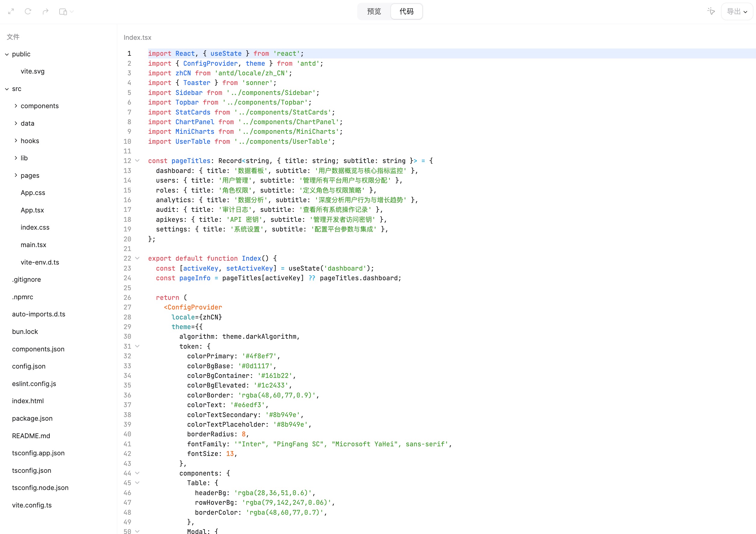Open the 导出 export dropdown
The width and height of the screenshot is (756, 534).
tap(737, 11)
